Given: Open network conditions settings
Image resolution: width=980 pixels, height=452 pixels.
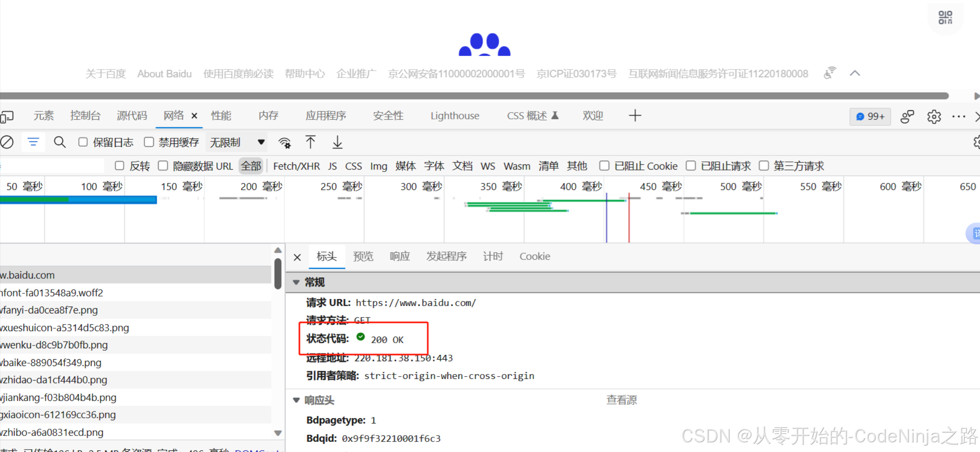Looking at the screenshot, I should 285,142.
